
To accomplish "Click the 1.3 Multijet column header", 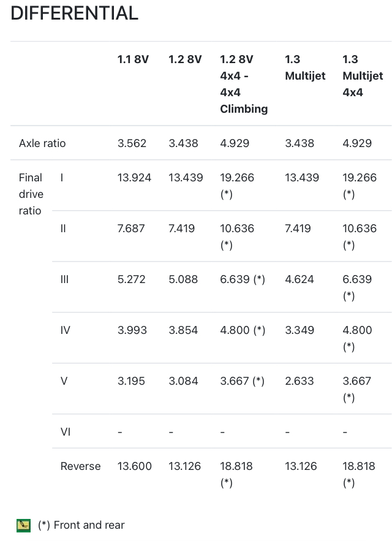I will (x=305, y=67).
